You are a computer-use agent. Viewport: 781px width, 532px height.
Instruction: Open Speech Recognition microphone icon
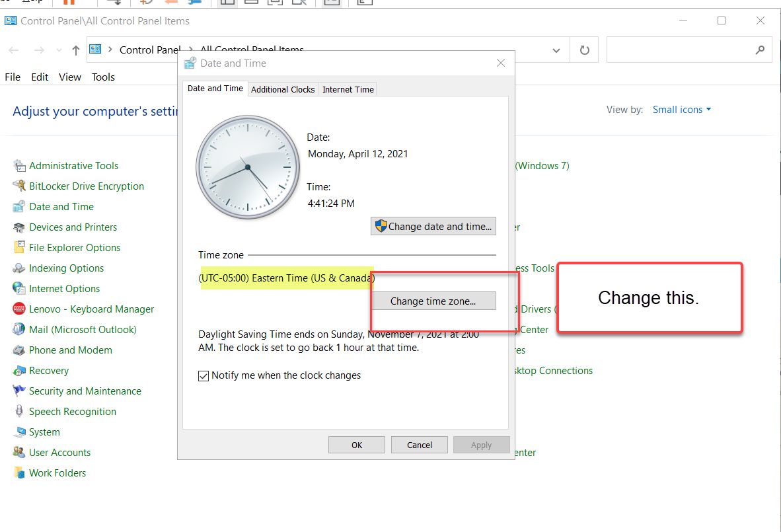(x=19, y=412)
